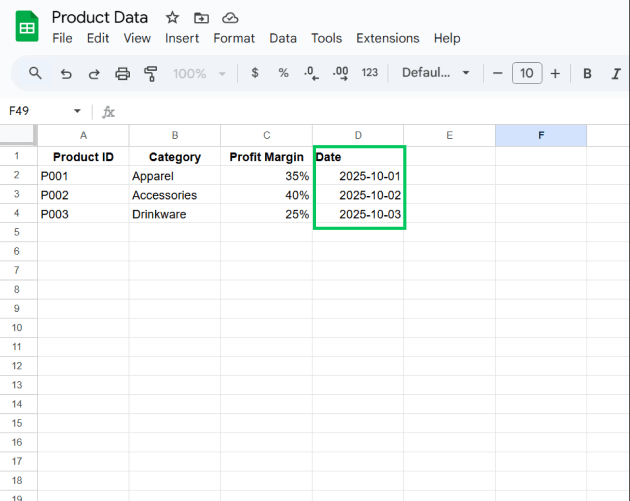The width and height of the screenshot is (630, 501).
Task: Check the cloud save status icon
Action: point(230,18)
